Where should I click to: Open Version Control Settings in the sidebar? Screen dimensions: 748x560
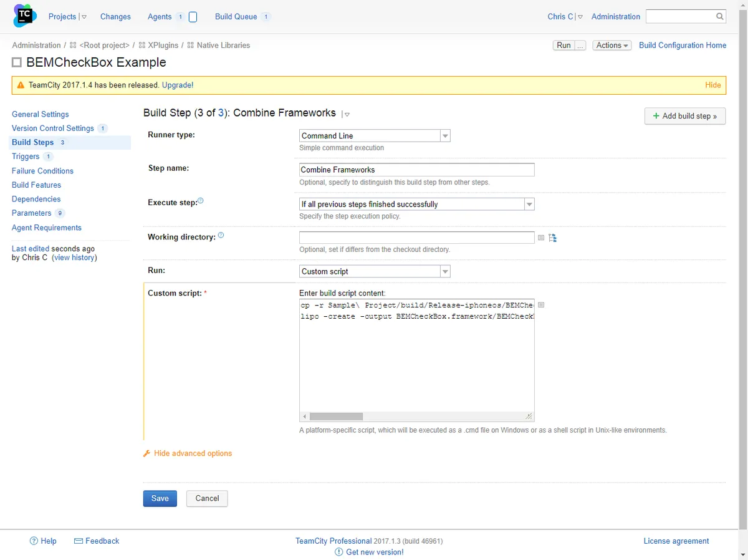point(53,128)
